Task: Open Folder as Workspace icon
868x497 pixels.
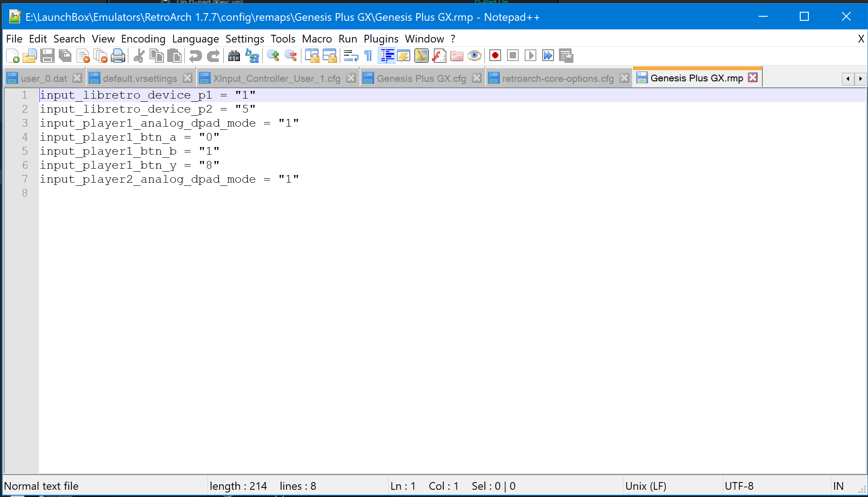Action: pos(456,56)
